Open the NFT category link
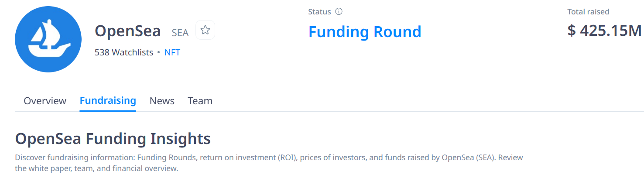Image resolution: width=644 pixels, height=178 pixels. (172, 53)
